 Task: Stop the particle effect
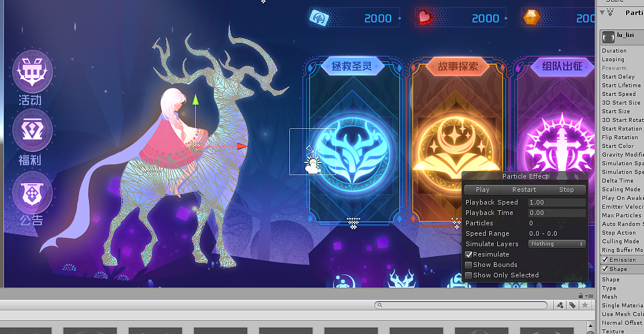[x=567, y=190]
